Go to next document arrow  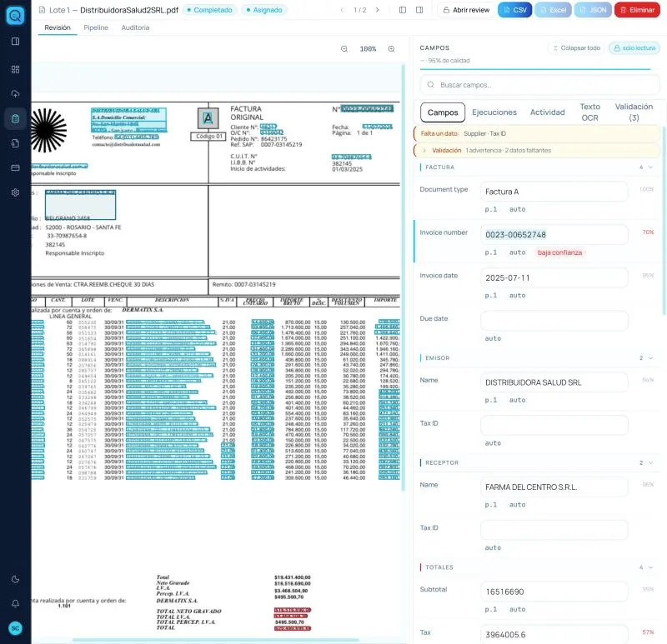click(x=378, y=10)
